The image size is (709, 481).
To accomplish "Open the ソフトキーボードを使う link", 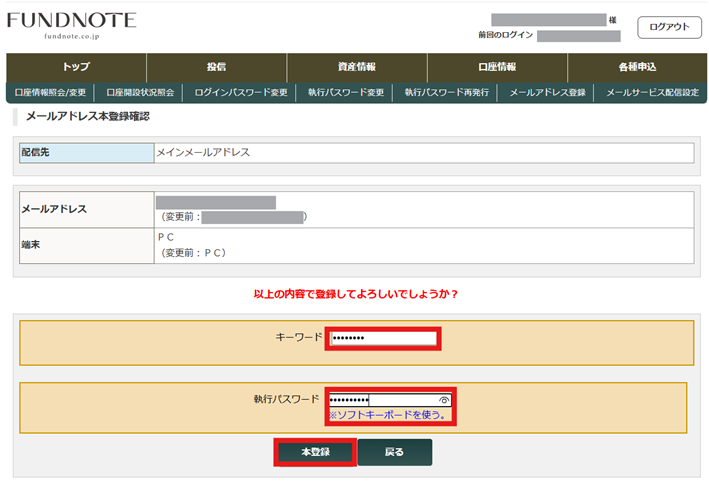I will [x=387, y=415].
